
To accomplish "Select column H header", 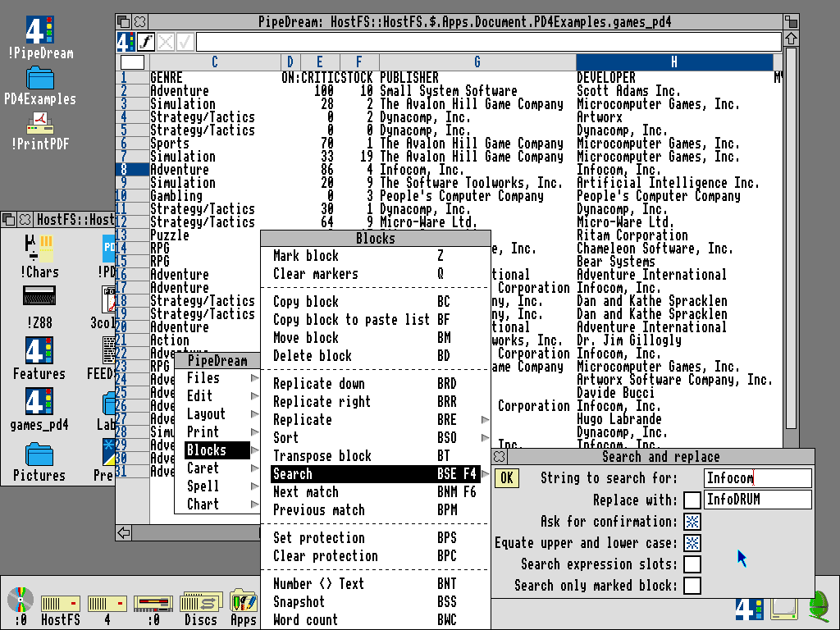I will 674,62.
